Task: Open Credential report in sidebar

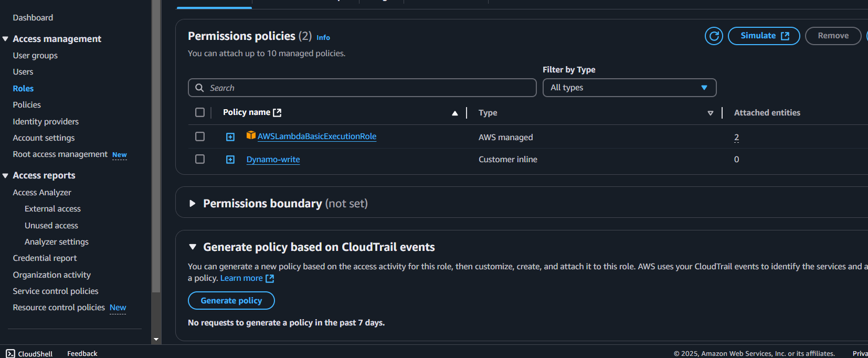Action: tap(45, 258)
